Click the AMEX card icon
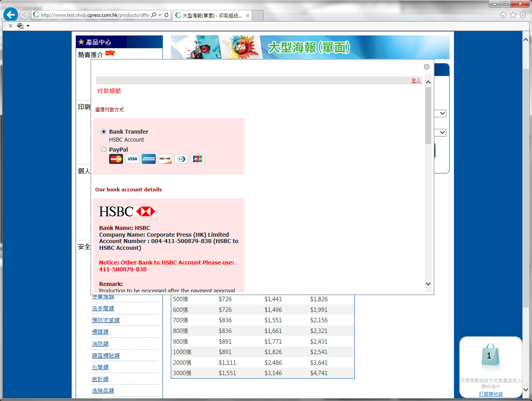The width and height of the screenshot is (532, 401). click(x=149, y=159)
